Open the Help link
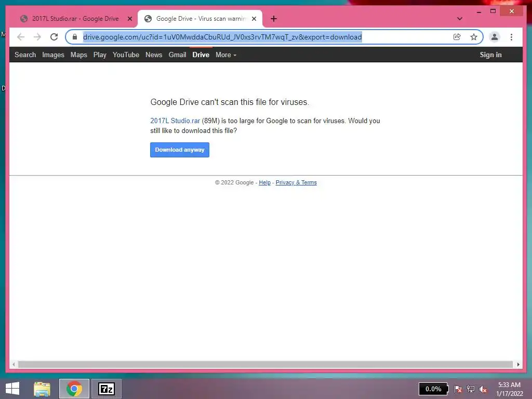 coord(264,182)
